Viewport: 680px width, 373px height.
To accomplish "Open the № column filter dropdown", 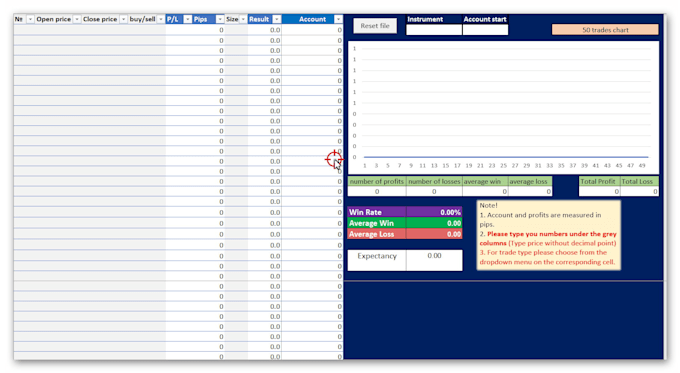I will [x=30, y=19].
